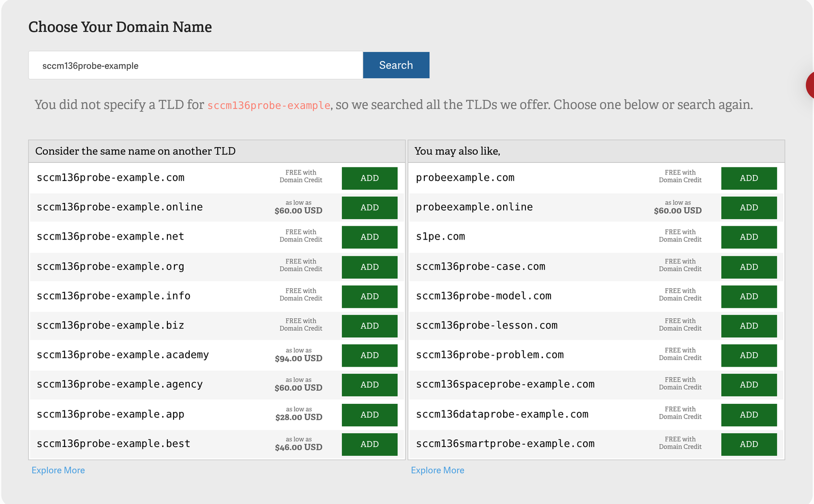Select the sccm136probe-example.academy domain name text
Screen dimensions: 814x504
point(123,355)
